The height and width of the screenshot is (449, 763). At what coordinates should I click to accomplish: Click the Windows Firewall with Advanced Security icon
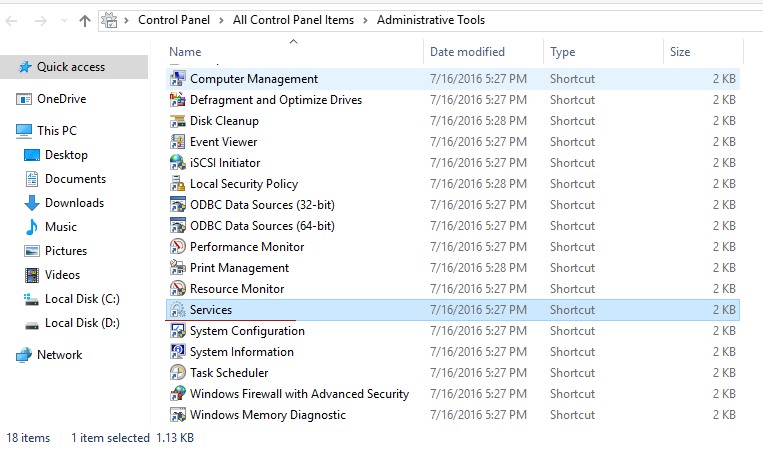point(178,394)
